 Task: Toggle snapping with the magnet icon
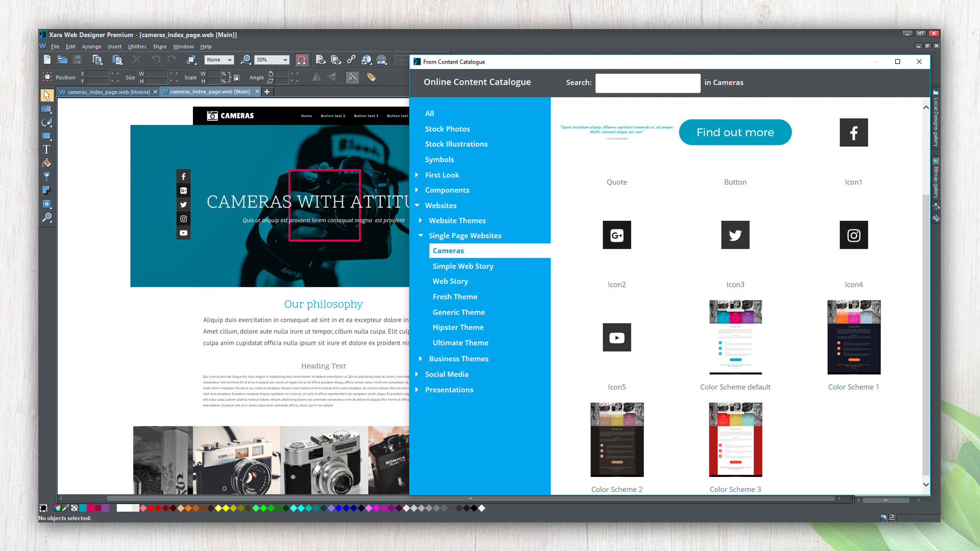coord(302,60)
